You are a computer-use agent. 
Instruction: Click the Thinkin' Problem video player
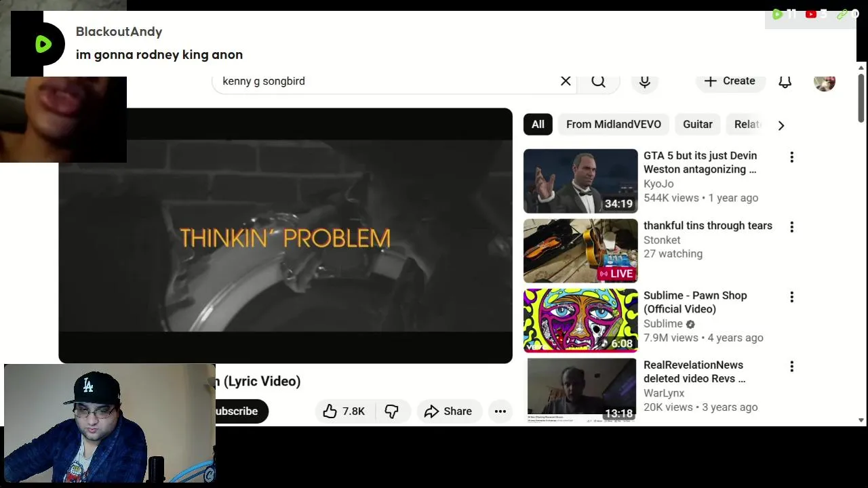click(285, 236)
